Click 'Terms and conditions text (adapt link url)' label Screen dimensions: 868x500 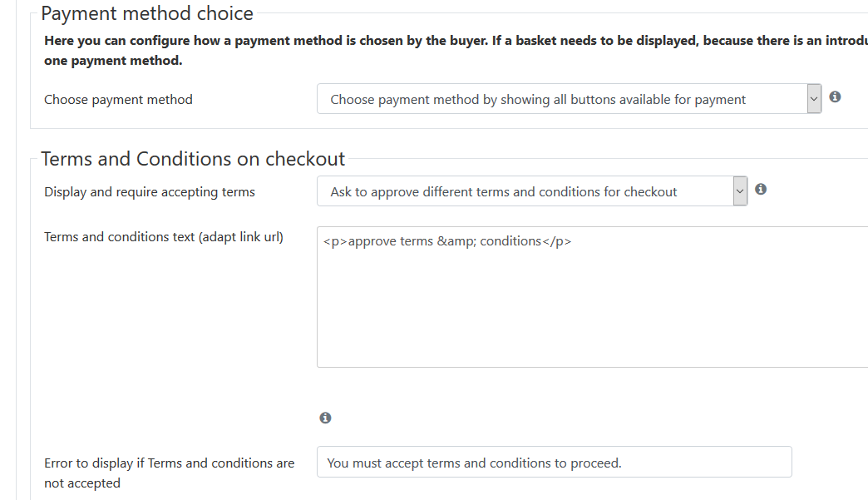click(x=164, y=237)
